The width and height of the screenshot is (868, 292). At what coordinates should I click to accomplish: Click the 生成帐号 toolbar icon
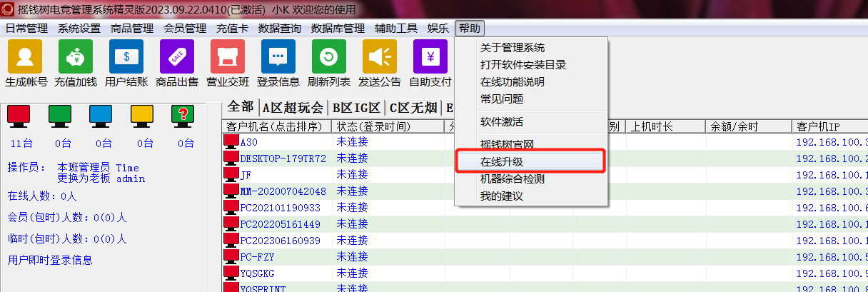pyautogui.click(x=25, y=57)
